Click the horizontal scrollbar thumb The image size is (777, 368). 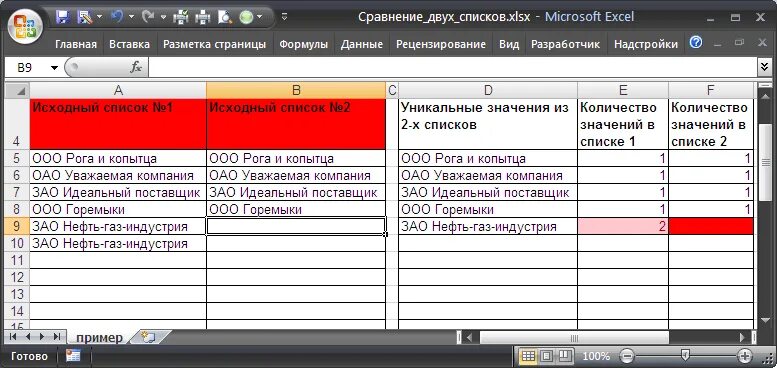(x=574, y=338)
